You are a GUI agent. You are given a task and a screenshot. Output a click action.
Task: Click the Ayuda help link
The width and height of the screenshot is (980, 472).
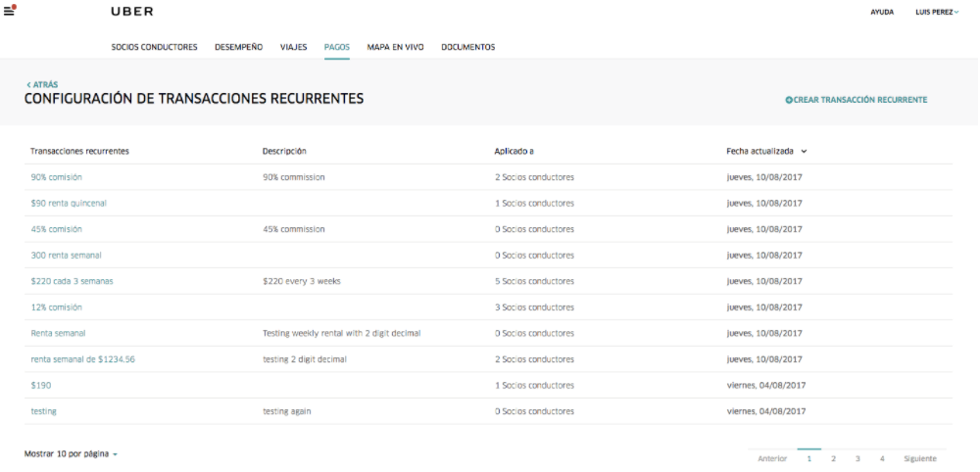(x=881, y=12)
